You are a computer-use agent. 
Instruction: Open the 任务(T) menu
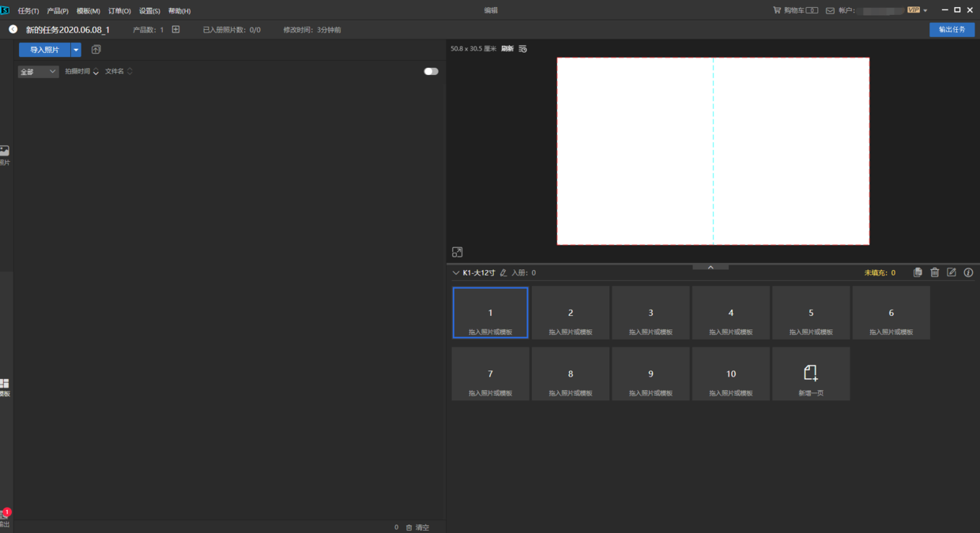pyautogui.click(x=28, y=11)
